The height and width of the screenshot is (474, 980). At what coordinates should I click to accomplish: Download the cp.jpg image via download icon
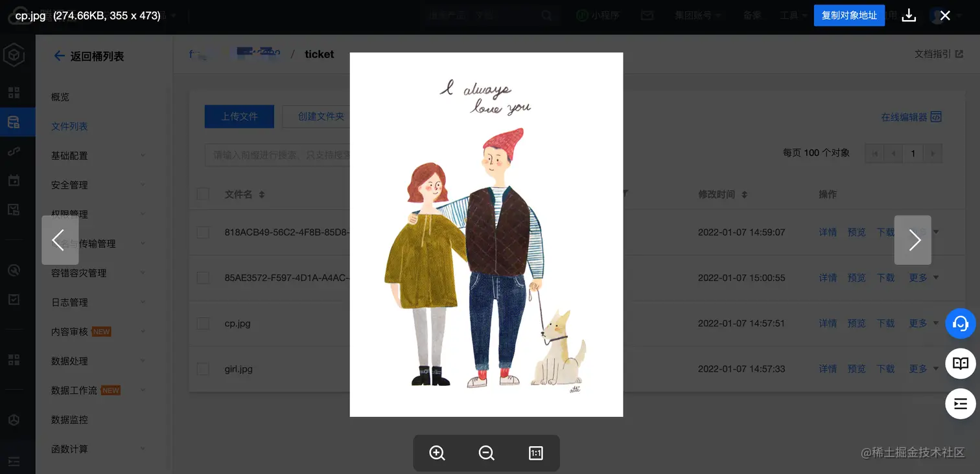coord(909,16)
